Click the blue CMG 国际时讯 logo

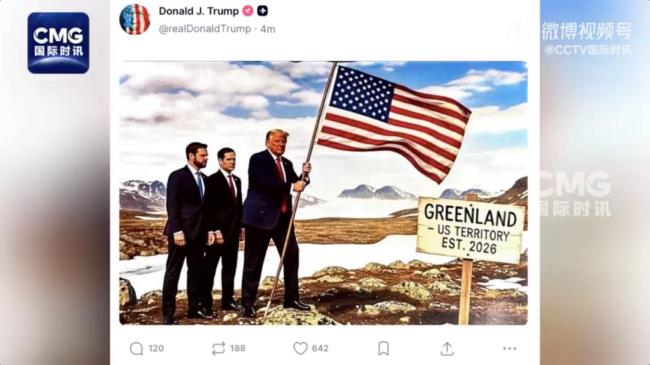coord(58,43)
